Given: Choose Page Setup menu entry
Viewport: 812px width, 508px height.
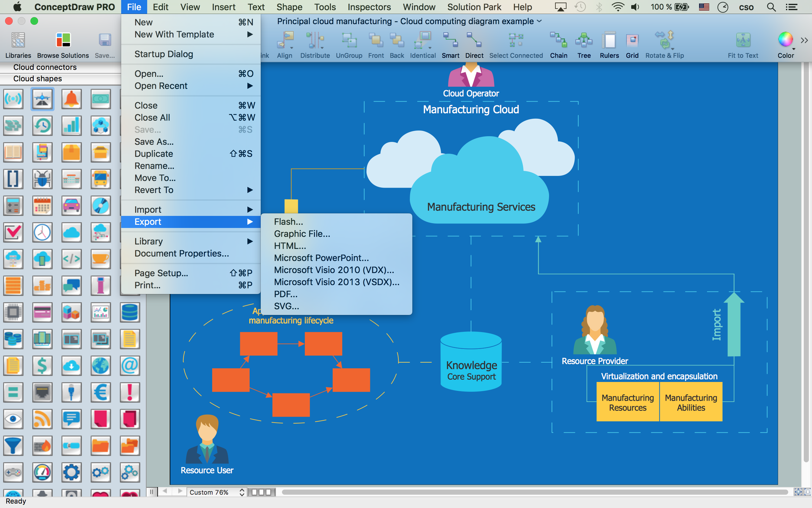Looking at the screenshot, I should point(191,273).
